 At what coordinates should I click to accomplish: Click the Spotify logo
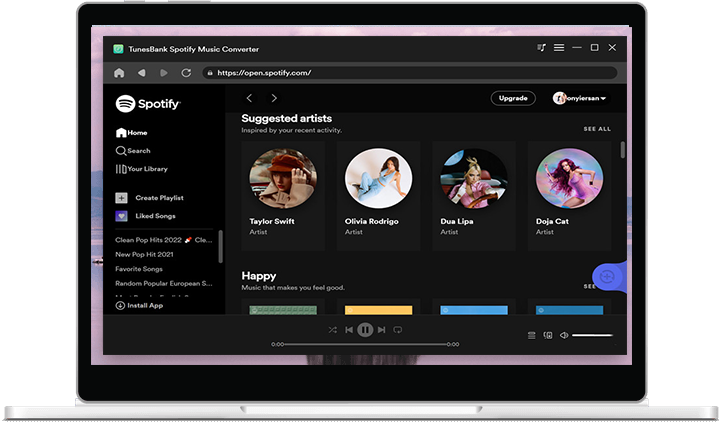pos(148,104)
